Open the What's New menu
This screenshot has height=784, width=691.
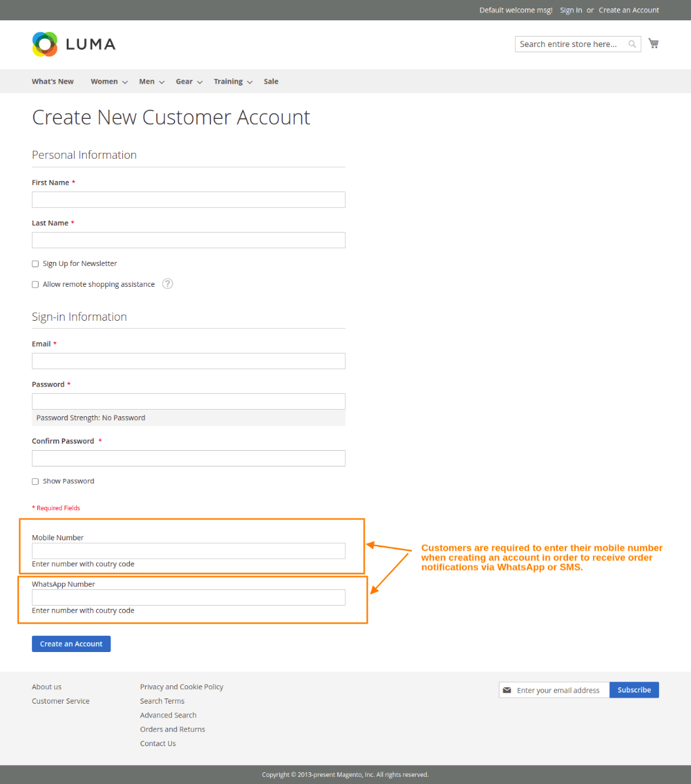(52, 81)
